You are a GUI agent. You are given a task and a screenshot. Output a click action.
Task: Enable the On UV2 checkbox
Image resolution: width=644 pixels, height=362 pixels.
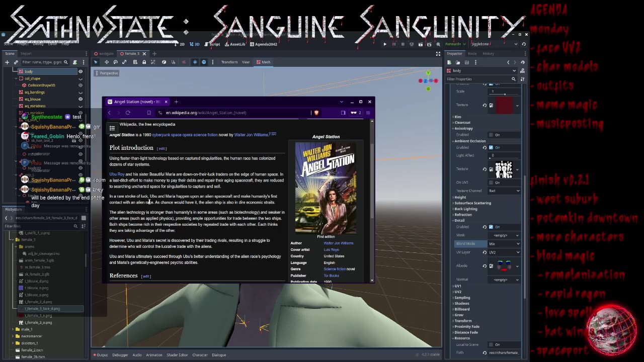[491, 183]
